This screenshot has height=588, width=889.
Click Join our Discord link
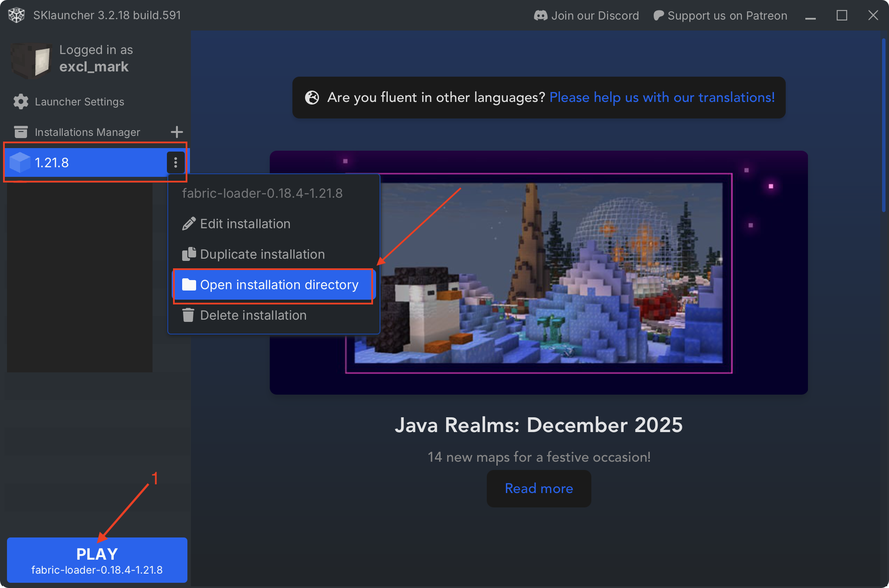594,16
